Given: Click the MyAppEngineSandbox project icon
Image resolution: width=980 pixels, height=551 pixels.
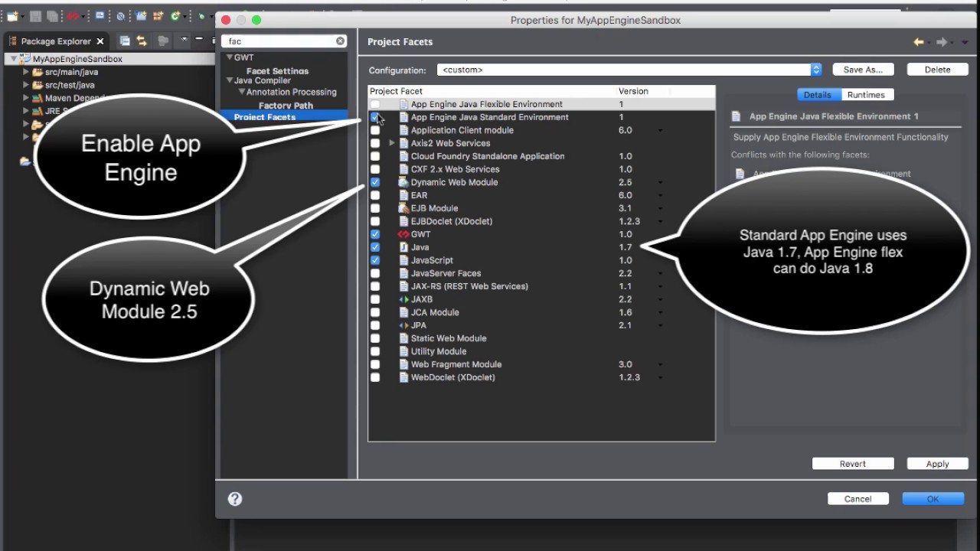Looking at the screenshot, I should (x=25, y=59).
